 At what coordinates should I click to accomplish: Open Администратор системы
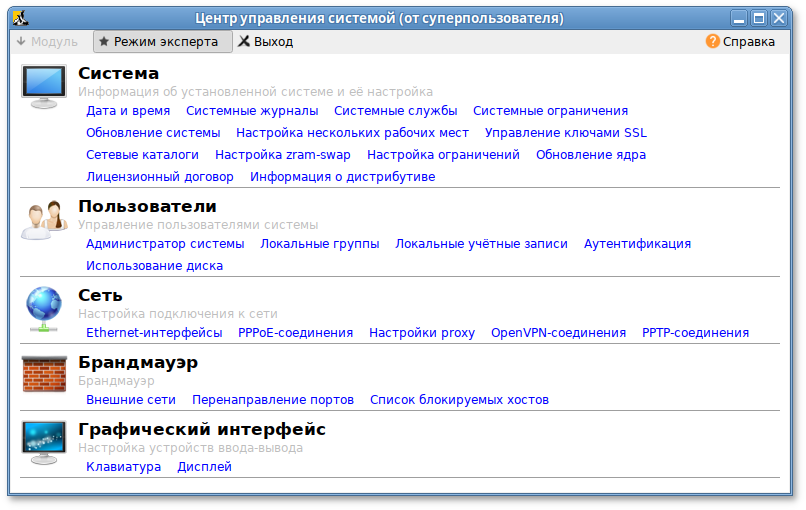tap(165, 244)
